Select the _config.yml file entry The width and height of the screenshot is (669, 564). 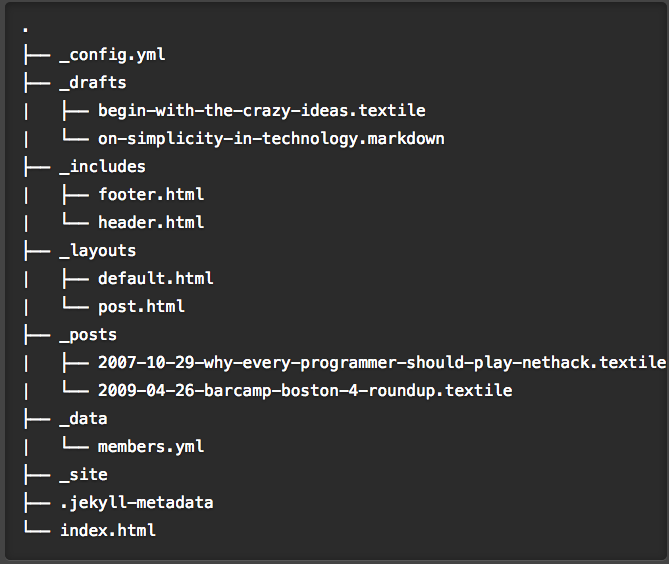112,55
